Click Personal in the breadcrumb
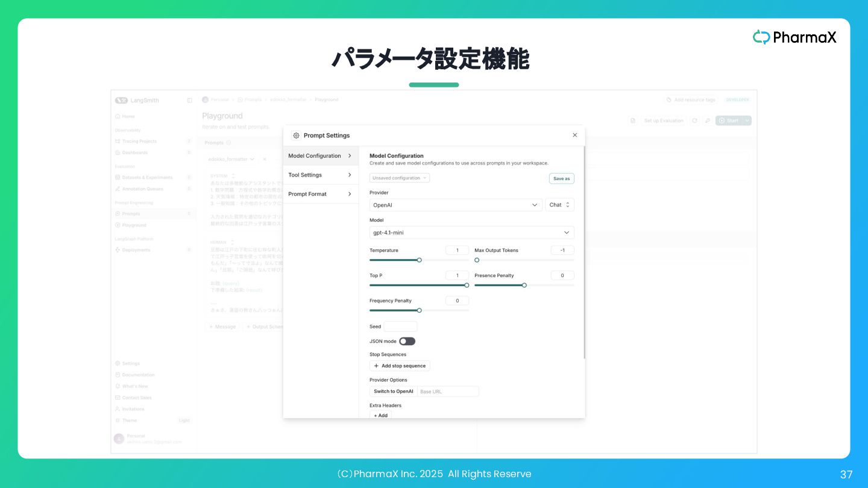This screenshot has height=488, width=868. pos(219,99)
